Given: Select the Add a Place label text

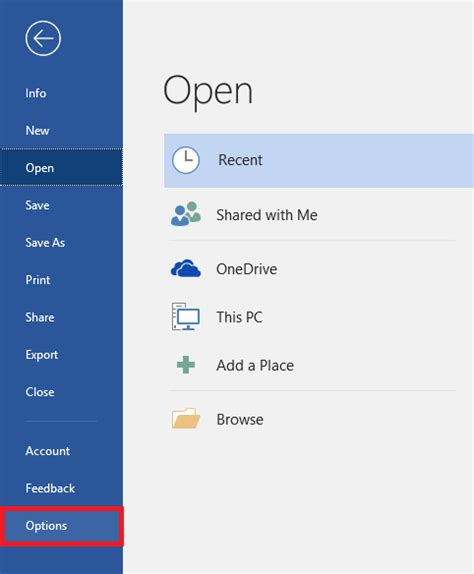Looking at the screenshot, I should point(255,365).
